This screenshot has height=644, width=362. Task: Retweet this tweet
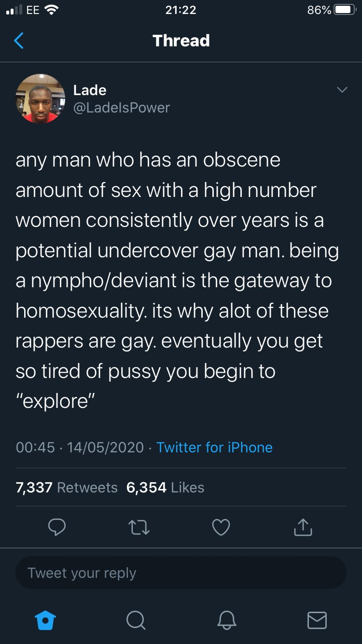point(139,527)
